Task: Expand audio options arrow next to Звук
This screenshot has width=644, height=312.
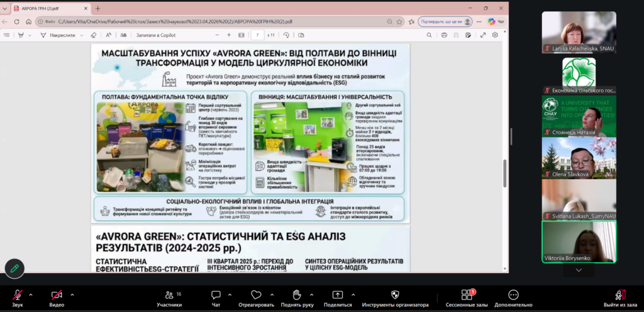Action: pos(31,294)
